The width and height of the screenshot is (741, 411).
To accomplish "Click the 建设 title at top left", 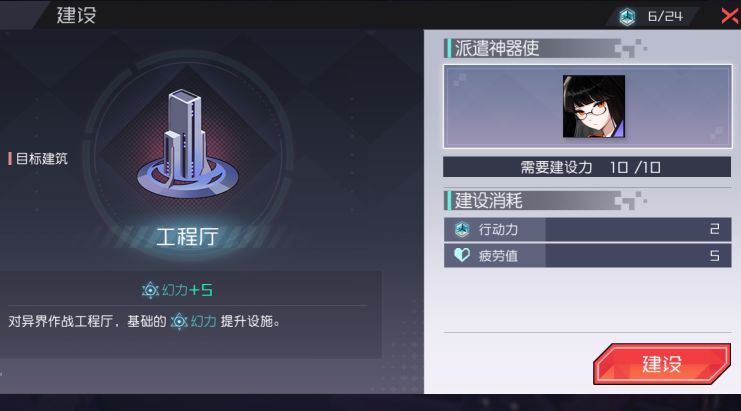I will pyautogui.click(x=76, y=15).
